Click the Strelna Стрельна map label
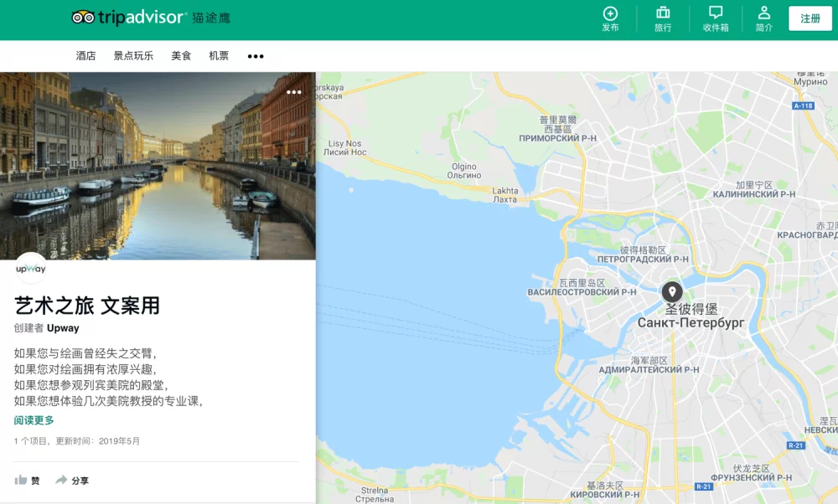838x504 pixels. [x=375, y=495]
